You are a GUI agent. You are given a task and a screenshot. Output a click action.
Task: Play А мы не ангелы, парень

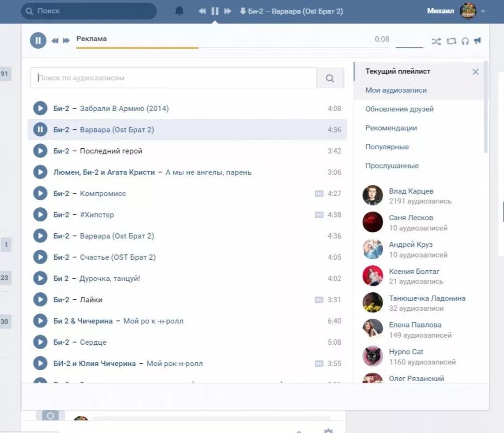(x=40, y=172)
